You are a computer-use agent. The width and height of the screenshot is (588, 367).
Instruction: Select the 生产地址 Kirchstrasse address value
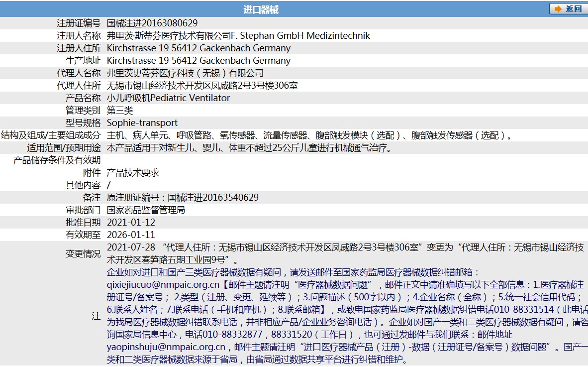coord(199,60)
